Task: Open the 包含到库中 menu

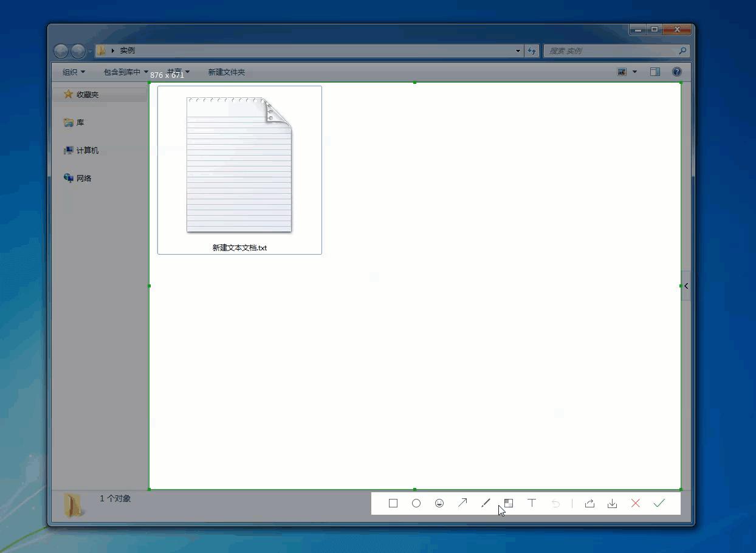Action: [126, 72]
